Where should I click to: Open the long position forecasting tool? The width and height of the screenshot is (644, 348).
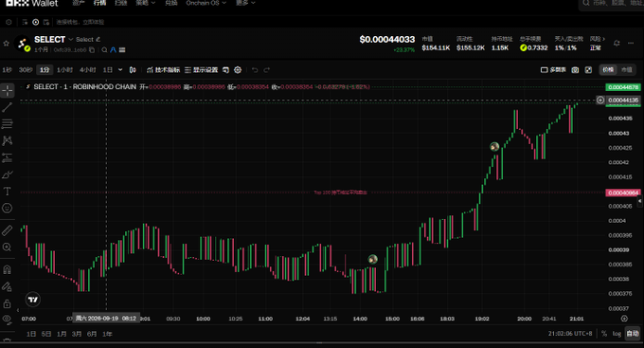point(7,157)
